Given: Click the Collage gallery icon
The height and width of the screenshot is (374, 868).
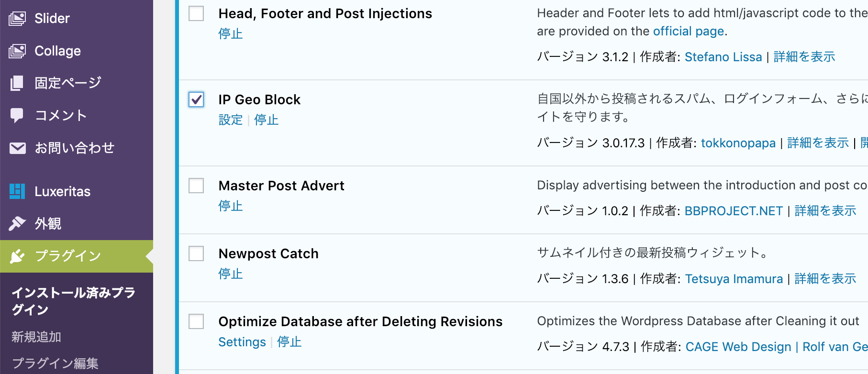Looking at the screenshot, I should coord(17,51).
